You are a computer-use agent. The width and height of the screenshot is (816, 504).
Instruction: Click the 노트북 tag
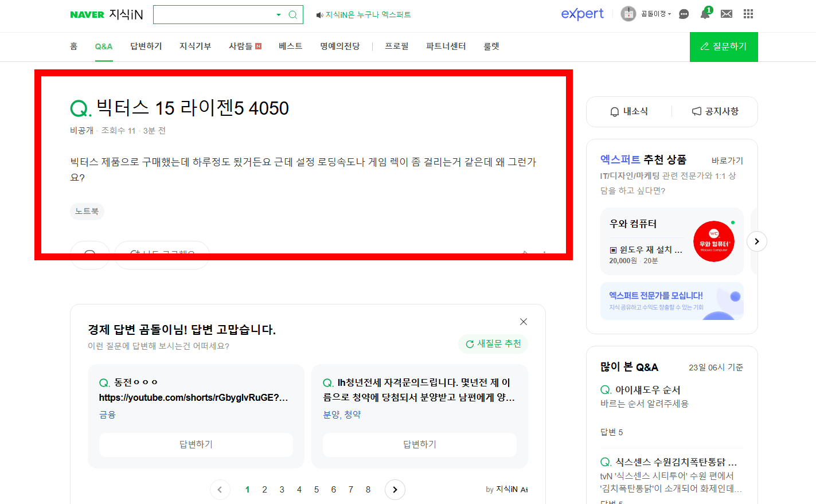point(87,211)
